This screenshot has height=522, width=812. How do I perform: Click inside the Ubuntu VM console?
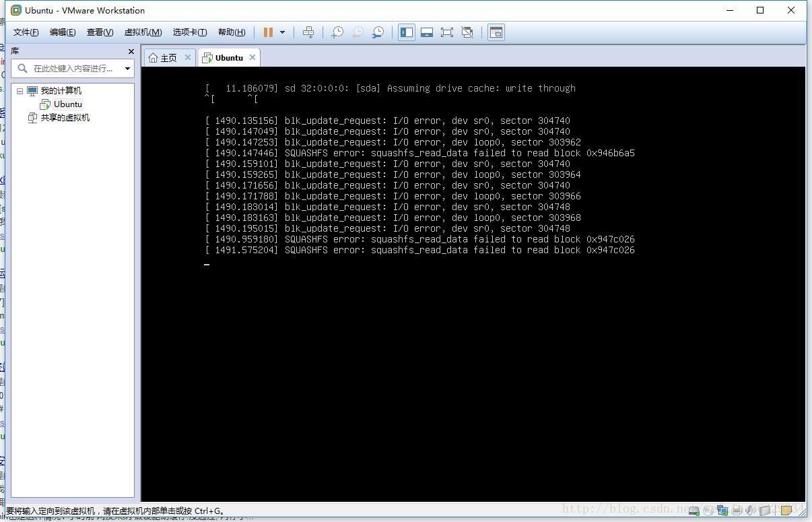point(473,283)
